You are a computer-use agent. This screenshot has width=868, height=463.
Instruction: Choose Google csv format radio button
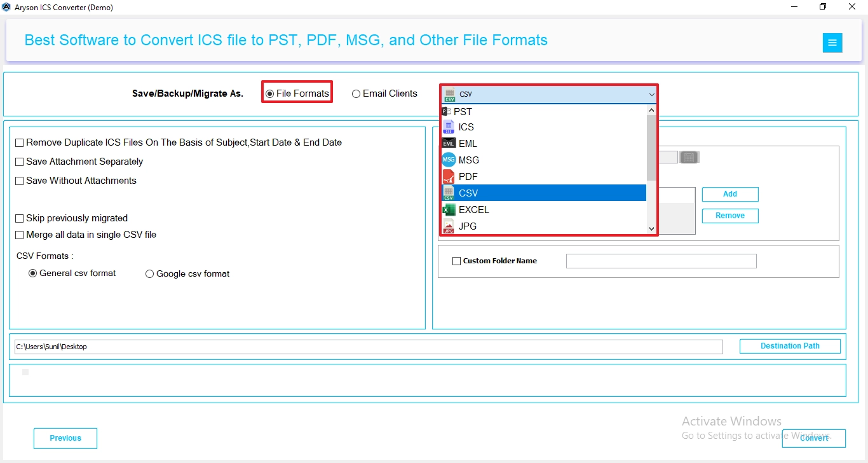pos(150,274)
